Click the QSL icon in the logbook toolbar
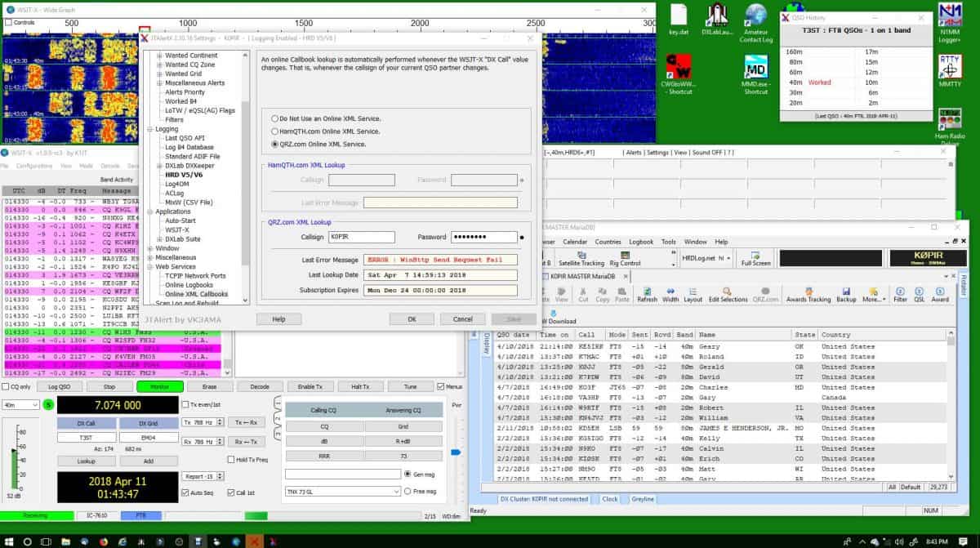 [920, 294]
